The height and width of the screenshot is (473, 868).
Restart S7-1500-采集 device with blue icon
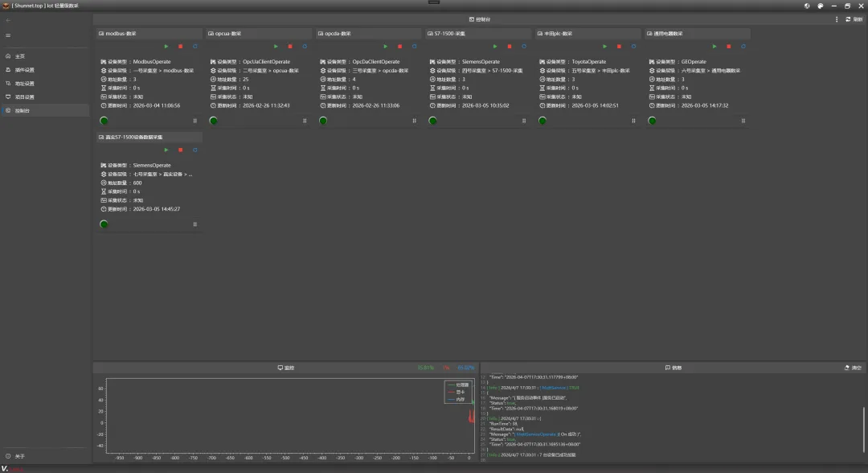coord(524,47)
